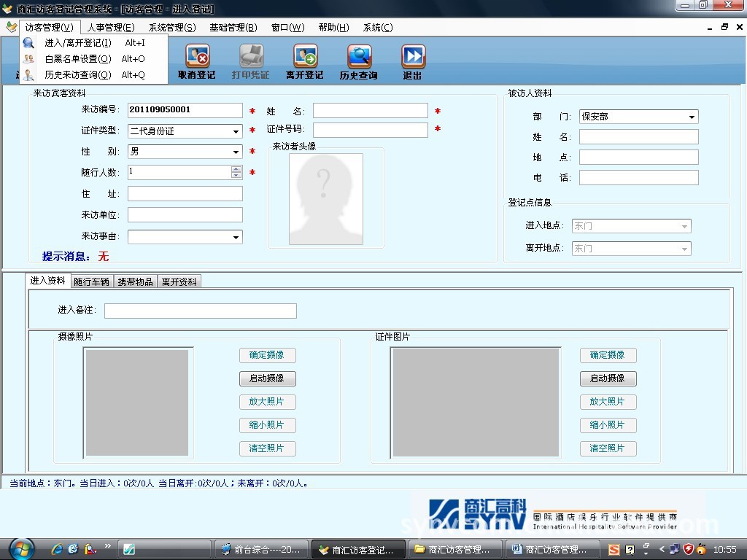Click the 退出 (exit) toolbar icon
Image resolution: width=747 pixels, height=560 pixels.
[413, 57]
